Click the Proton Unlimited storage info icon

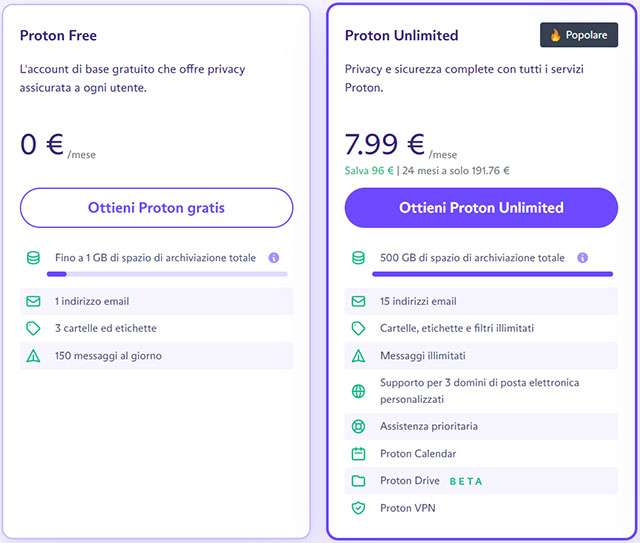582,258
